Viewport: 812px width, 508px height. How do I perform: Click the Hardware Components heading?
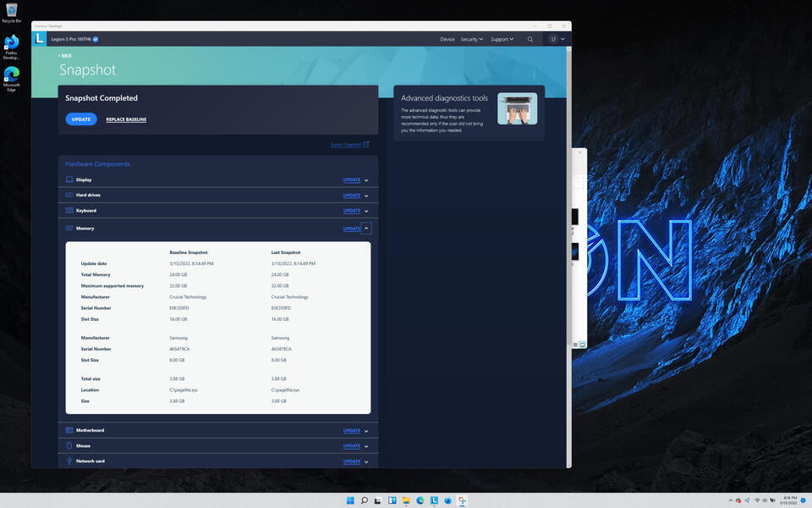97,163
